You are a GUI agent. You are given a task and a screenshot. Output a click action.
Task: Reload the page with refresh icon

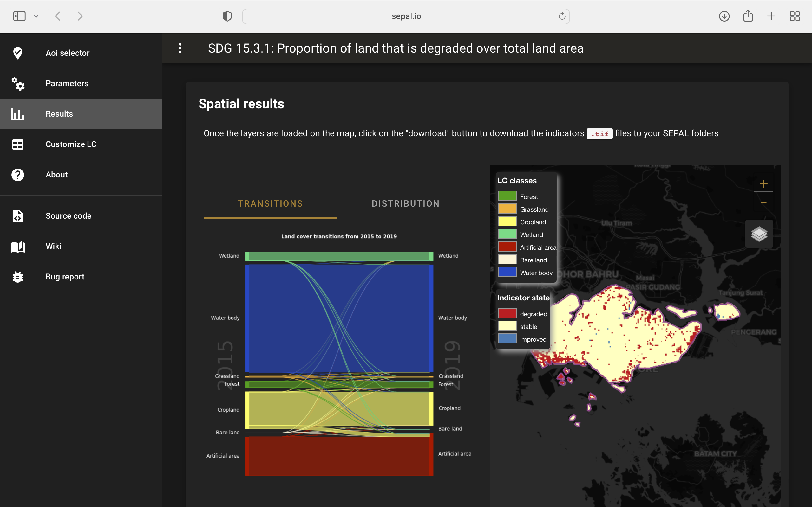[562, 16]
